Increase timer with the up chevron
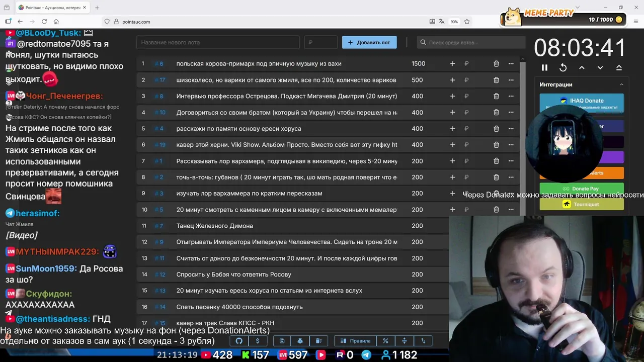The width and height of the screenshot is (644, 362). (582, 67)
